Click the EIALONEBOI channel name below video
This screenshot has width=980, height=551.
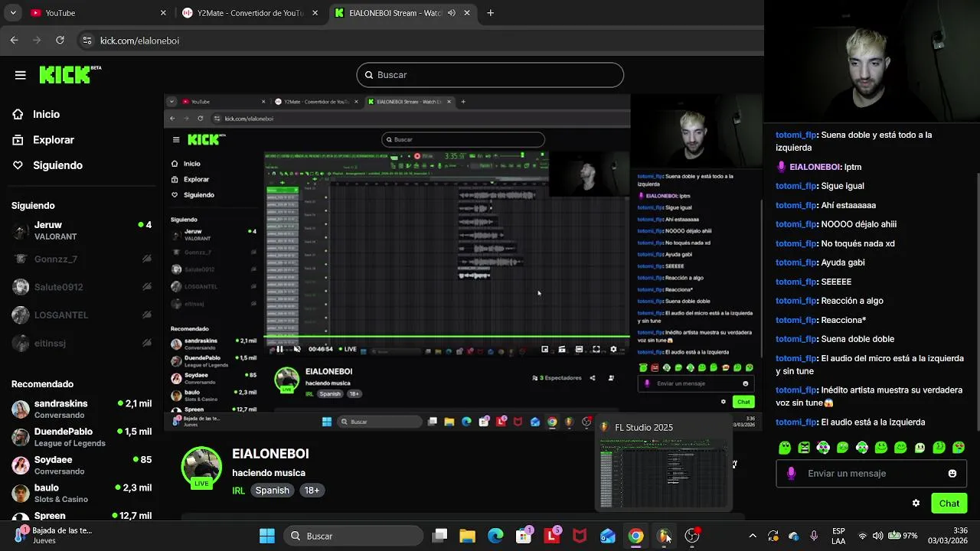click(x=270, y=454)
